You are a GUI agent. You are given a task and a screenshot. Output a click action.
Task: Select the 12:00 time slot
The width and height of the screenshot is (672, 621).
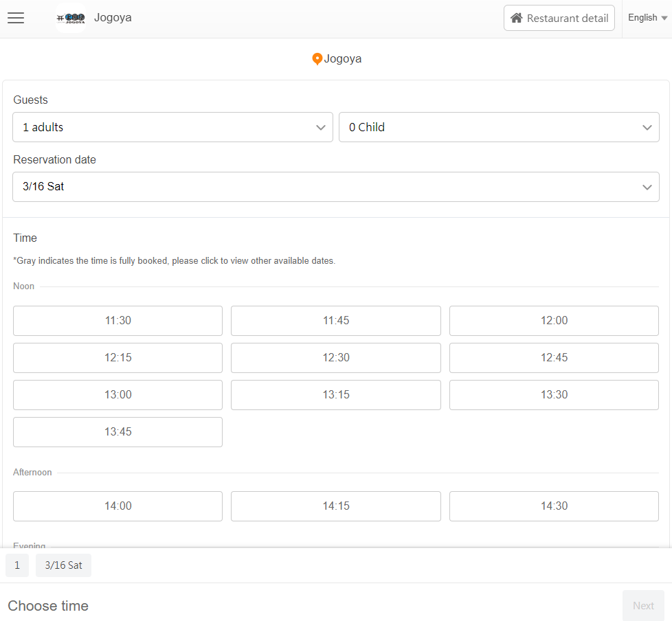pyautogui.click(x=554, y=321)
